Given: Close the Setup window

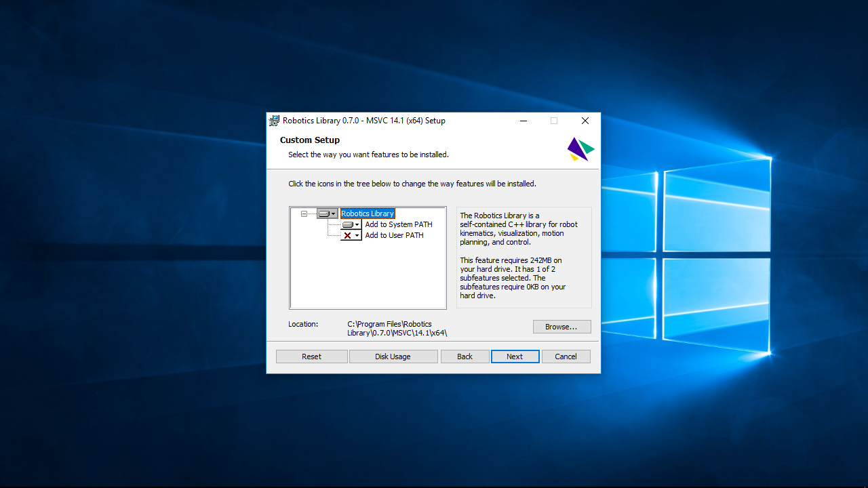Looking at the screenshot, I should pos(585,121).
